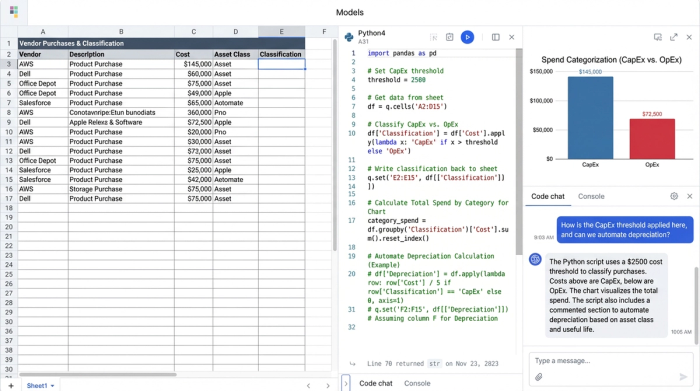
Task: Click the 'Automate' asset class cell in row 15
Action: click(x=235, y=179)
